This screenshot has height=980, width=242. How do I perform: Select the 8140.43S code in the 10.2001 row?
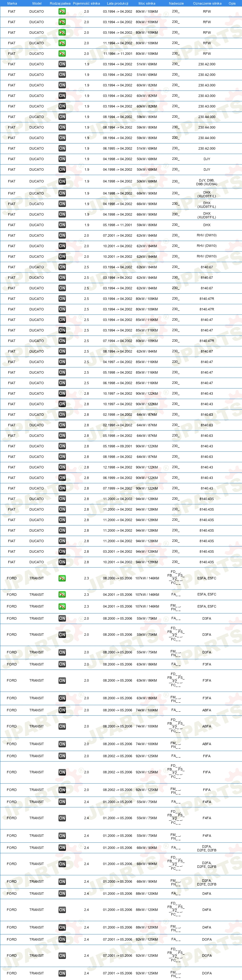(207, 562)
